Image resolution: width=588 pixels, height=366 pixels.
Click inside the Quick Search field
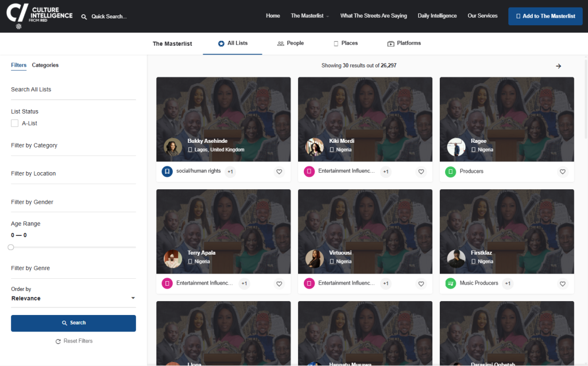109,17
